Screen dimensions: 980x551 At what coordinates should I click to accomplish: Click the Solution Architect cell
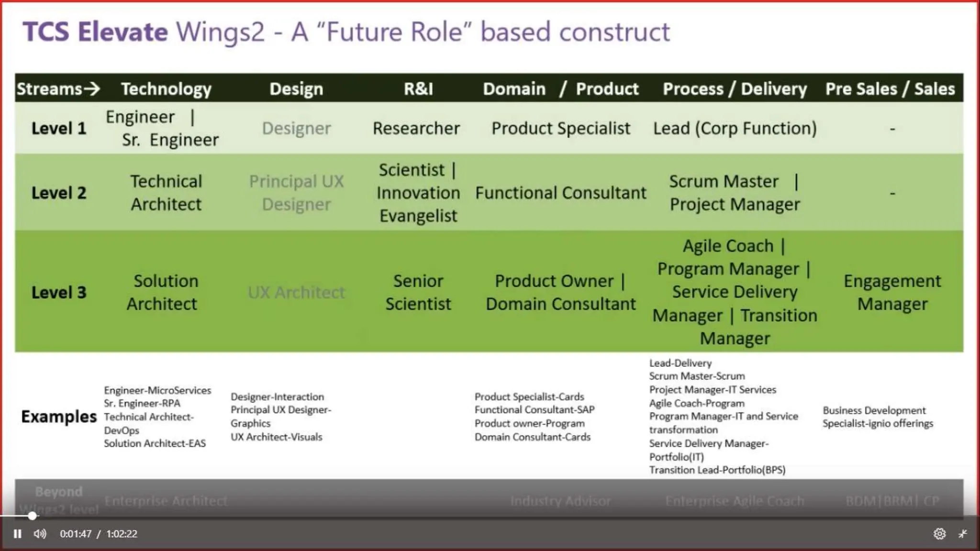coord(163,292)
